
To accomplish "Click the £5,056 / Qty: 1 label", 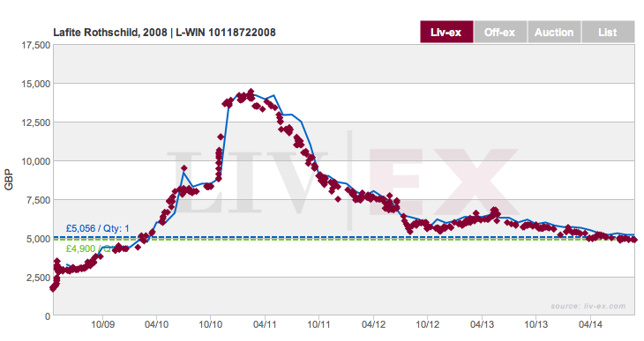I will tap(98, 228).
